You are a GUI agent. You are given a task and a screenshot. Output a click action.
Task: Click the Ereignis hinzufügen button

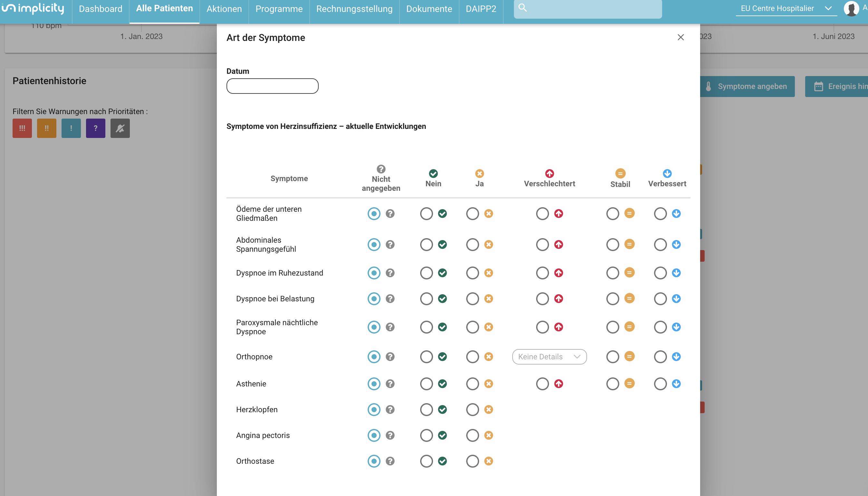pos(836,86)
